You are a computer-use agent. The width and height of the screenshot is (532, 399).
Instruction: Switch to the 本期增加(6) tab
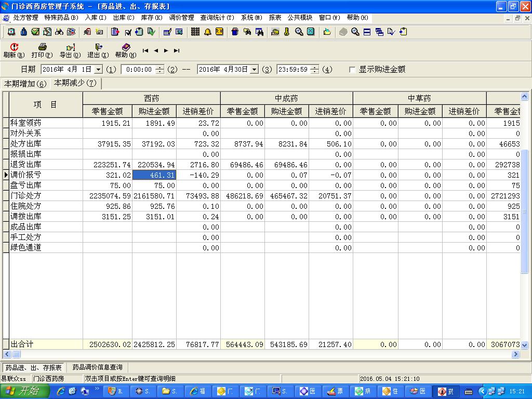25,84
